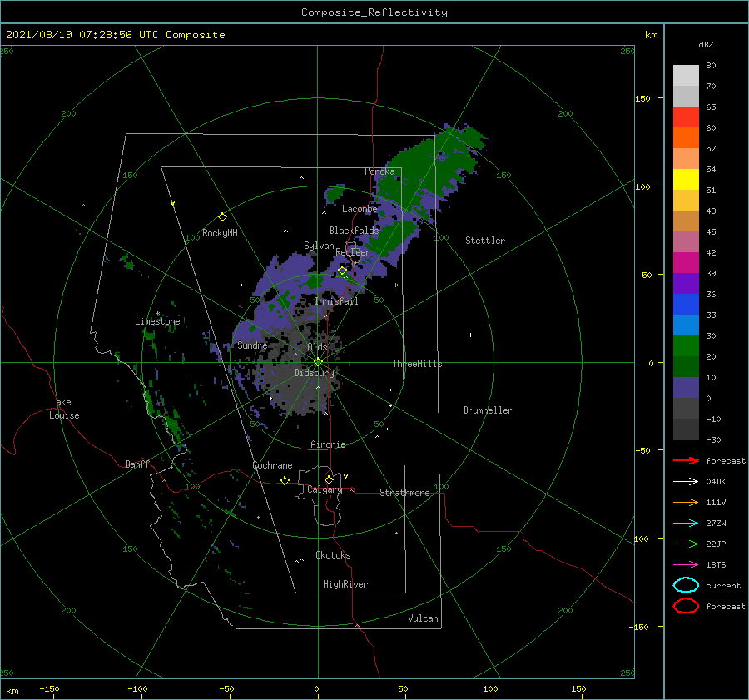Click the Composite_Reflectivity title
The image size is (749, 700).
(374, 12)
